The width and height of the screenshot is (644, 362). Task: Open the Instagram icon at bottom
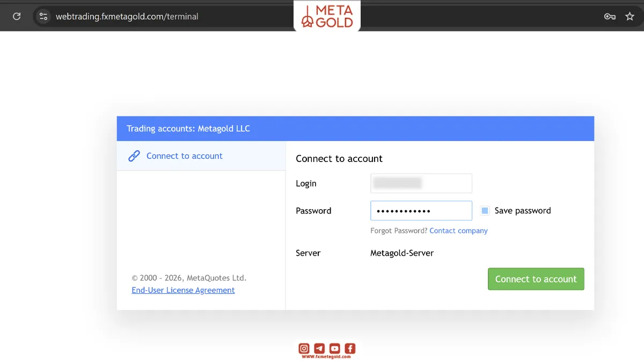304,349
